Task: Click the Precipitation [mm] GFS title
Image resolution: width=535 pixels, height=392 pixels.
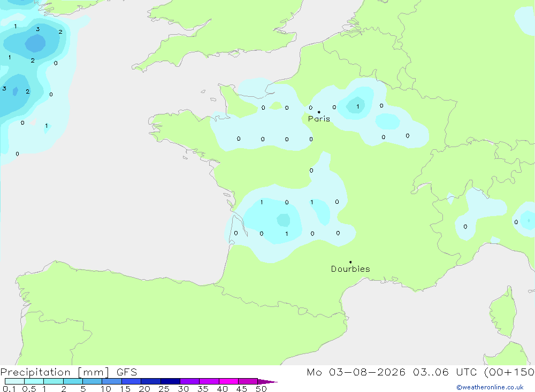Action: point(68,372)
